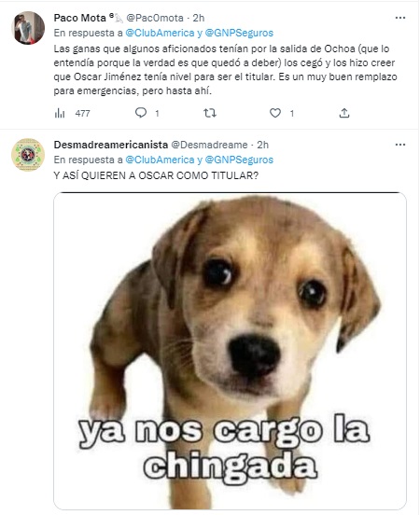
Task: Open more options on Desmadreamericanista's tweet
Action: click(x=400, y=145)
